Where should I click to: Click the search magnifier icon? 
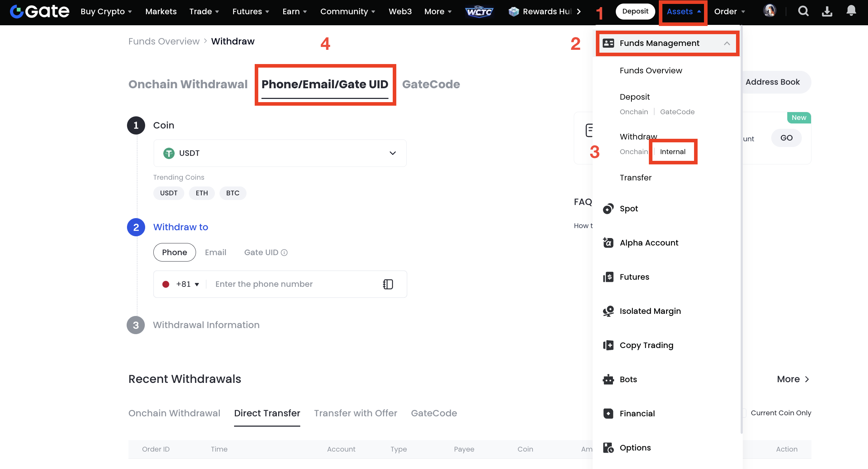[803, 11]
